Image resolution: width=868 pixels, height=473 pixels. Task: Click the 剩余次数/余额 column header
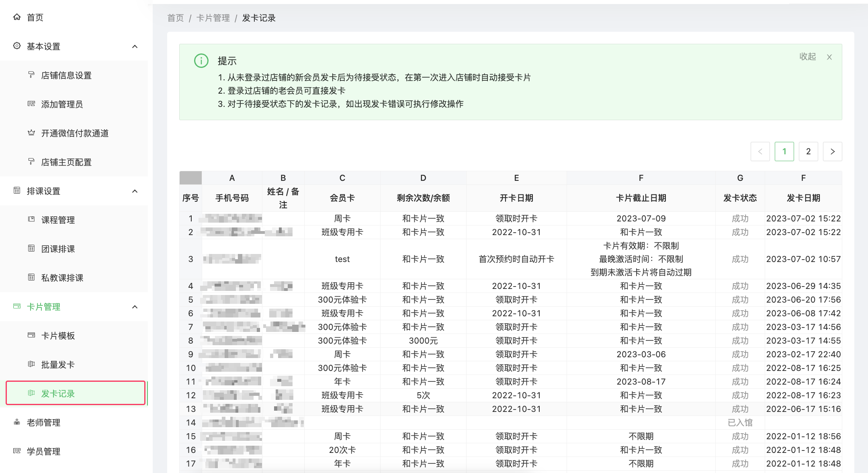tap(423, 198)
